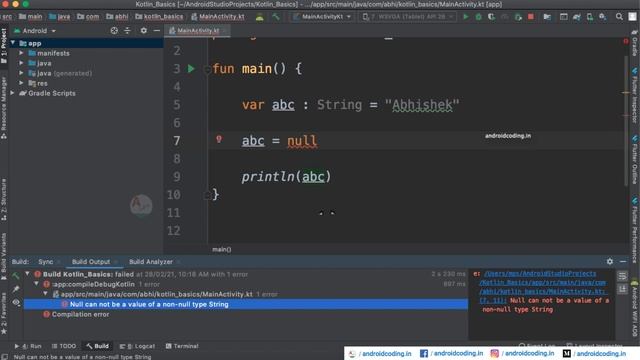
Task: Click the MainActivity.kt breadcrumb
Action: click(218, 17)
